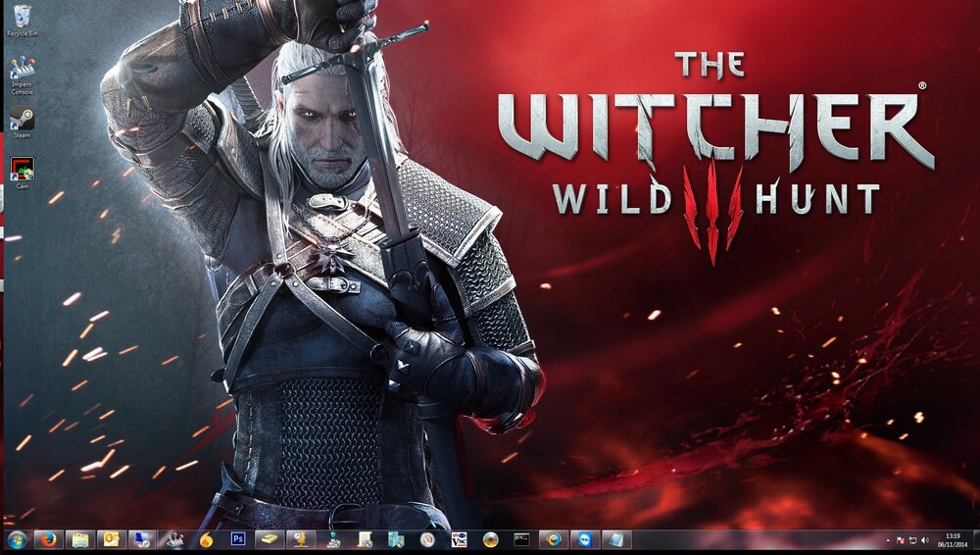Click the Show Desktop strip after the clock
Screen dimensions: 980x555
(x=975, y=540)
